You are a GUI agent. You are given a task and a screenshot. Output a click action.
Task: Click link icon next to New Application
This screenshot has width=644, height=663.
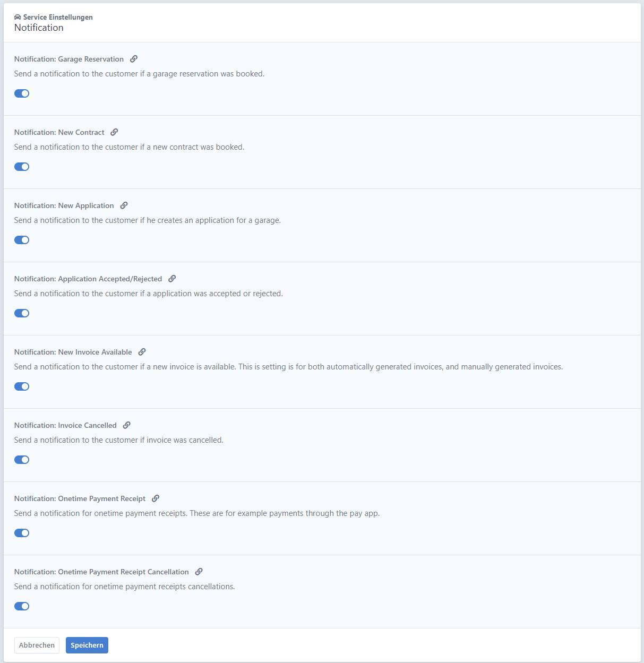(124, 205)
